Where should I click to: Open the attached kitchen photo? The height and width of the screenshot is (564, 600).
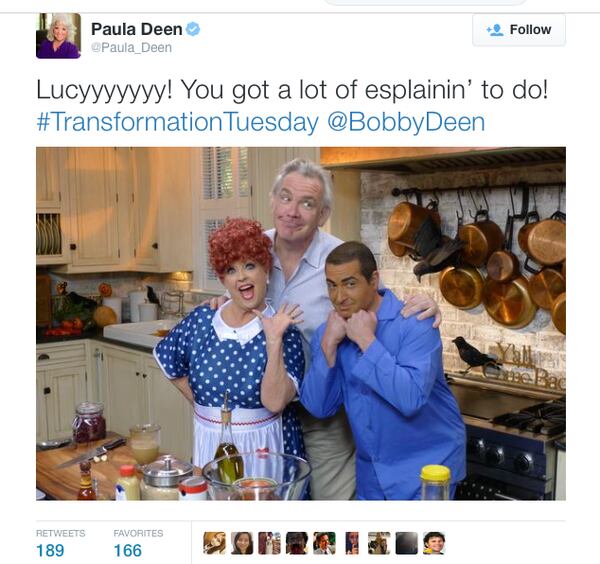coord(301,324)
